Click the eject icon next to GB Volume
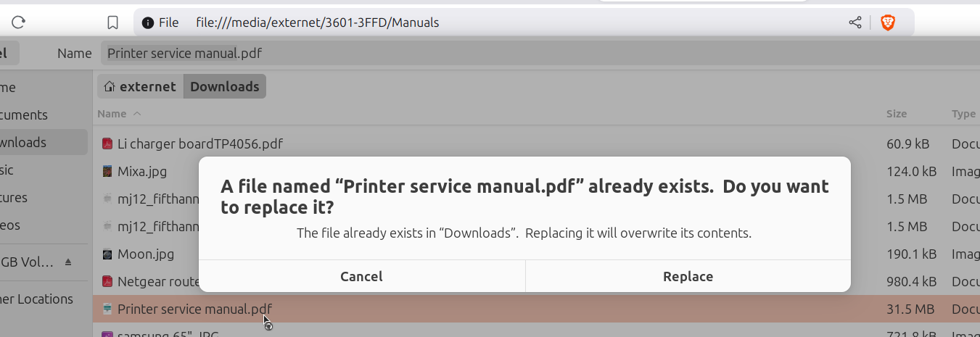The width and height of the screenshot is (980, 337). [68, 262]
